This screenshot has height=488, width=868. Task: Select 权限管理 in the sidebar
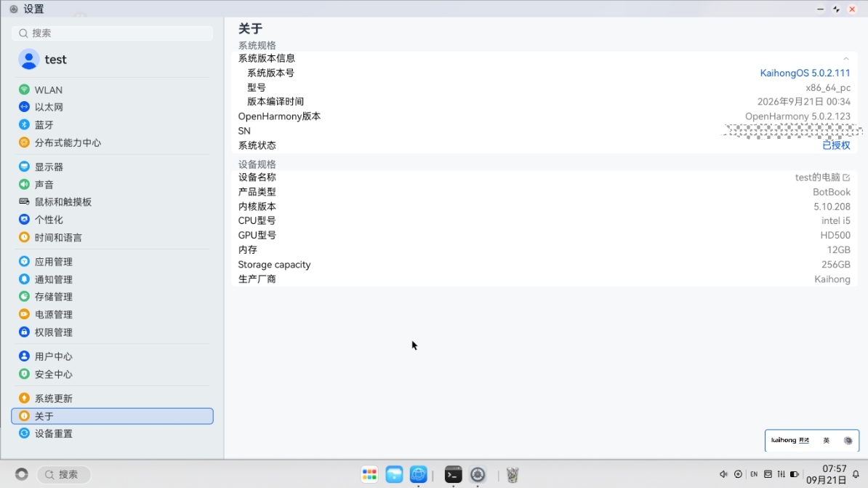(x=112, y=332)
